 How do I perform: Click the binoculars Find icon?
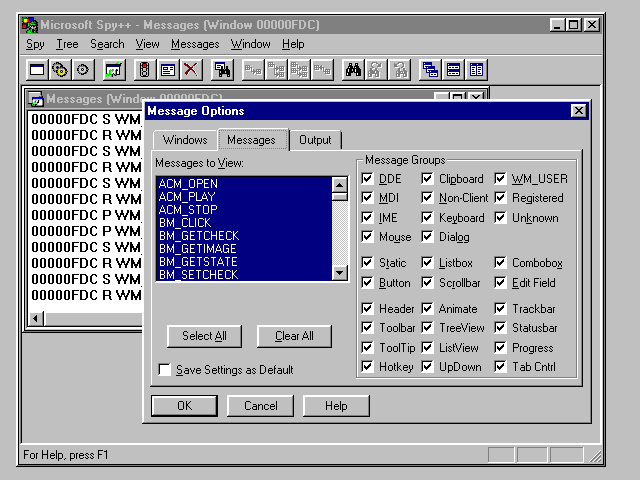353,70
